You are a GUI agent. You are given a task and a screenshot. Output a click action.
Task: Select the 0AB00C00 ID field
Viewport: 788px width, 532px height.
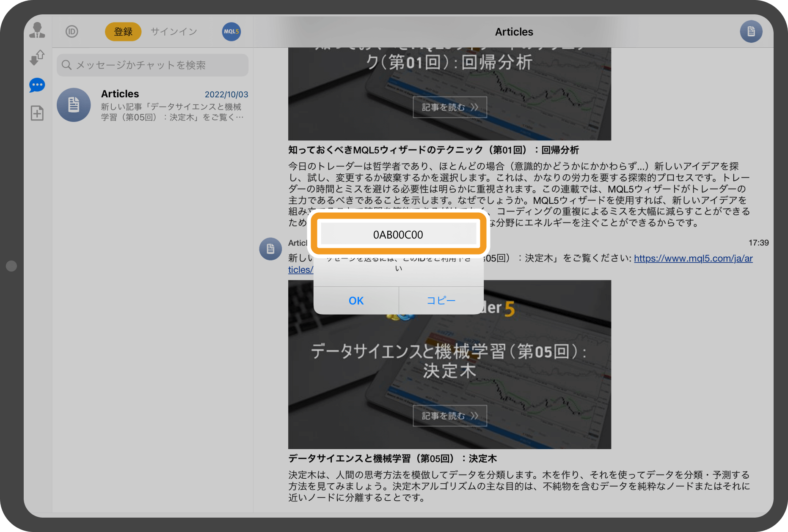[x=398, y=234]
